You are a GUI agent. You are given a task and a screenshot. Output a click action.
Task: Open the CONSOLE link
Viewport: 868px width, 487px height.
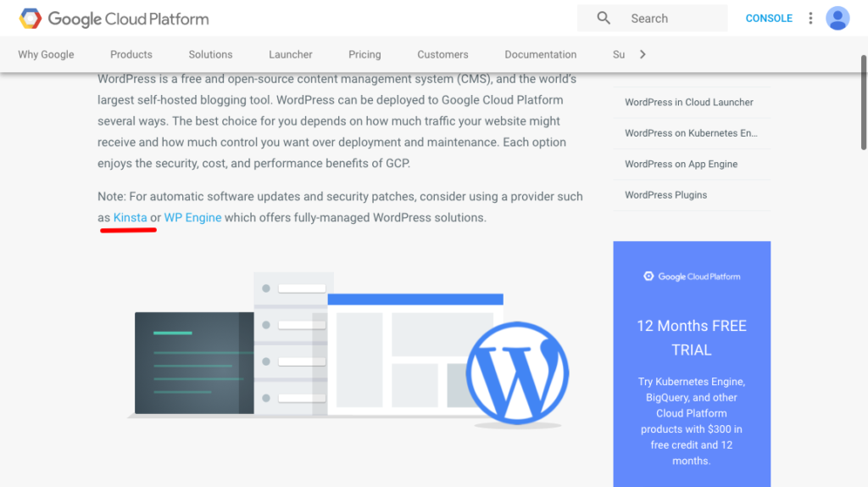769,19
